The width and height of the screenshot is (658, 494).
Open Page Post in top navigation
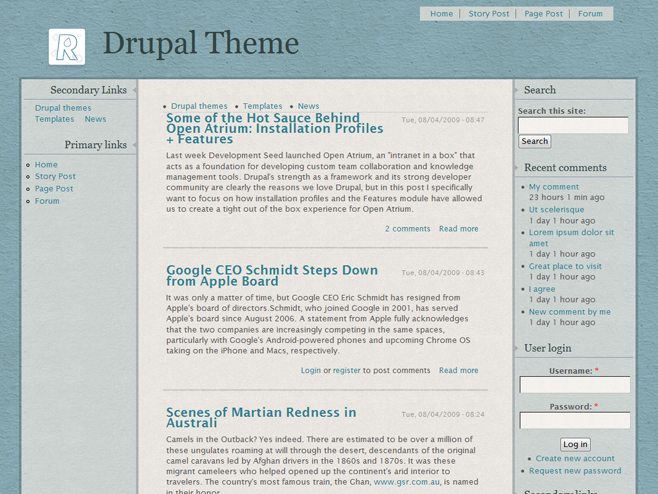(543, 14)
